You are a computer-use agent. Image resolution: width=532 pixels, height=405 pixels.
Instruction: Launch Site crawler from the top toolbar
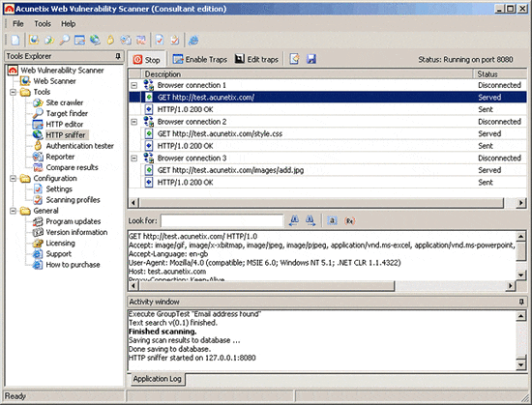(49, 40)
